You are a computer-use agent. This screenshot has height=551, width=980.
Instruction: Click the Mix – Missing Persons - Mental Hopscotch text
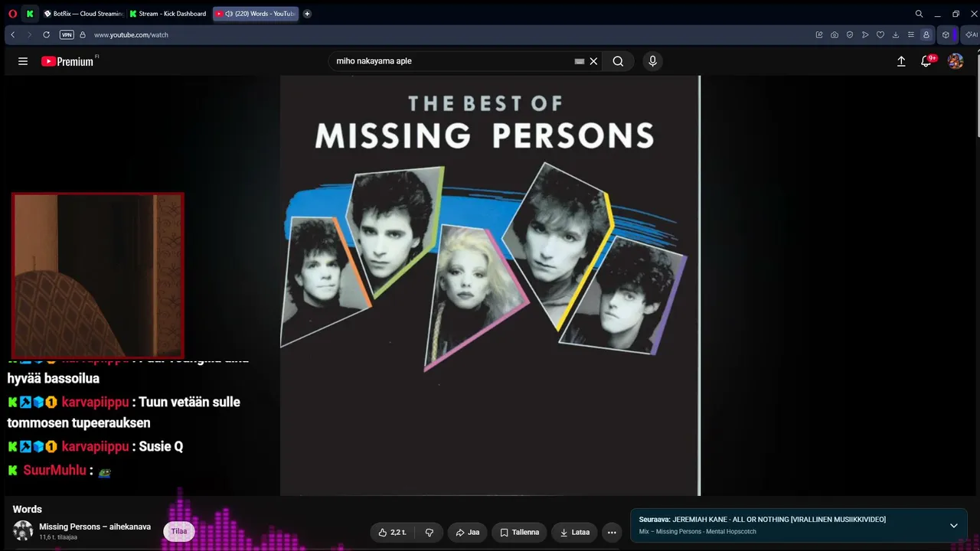click(x=697, y=532)
